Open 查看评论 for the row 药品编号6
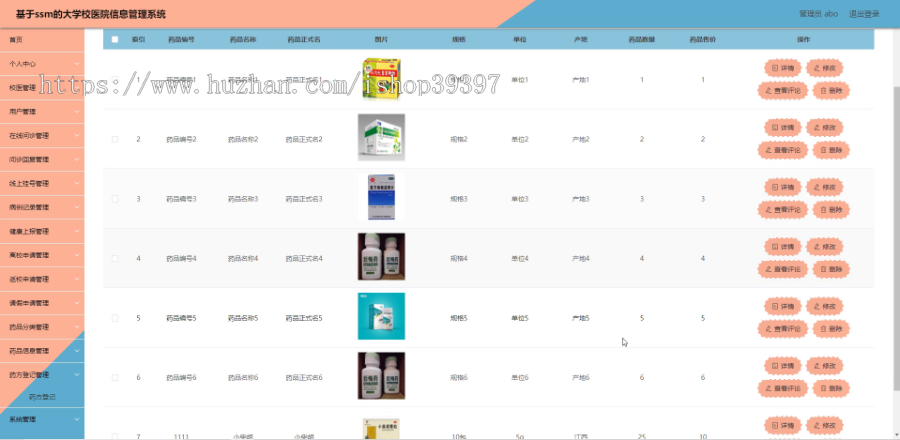 click(782, 388)
